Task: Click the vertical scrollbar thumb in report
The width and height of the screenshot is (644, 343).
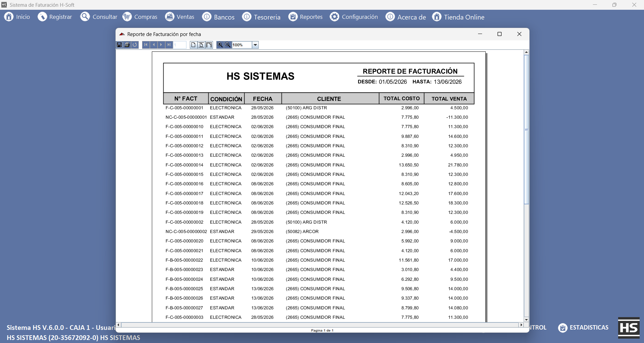Action: pyautogui.click(x=526, y=129)
